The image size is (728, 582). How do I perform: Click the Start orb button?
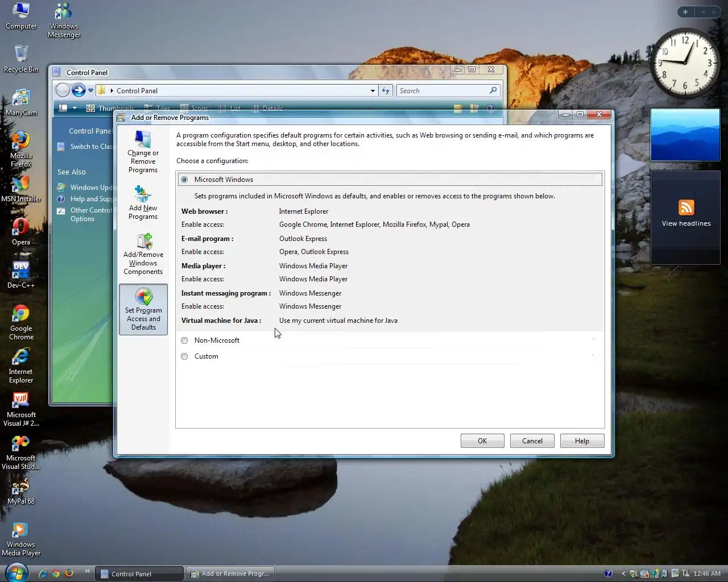16,572
